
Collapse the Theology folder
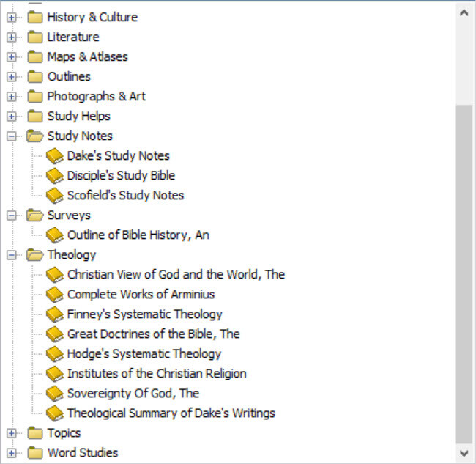[x=11, y=255]
